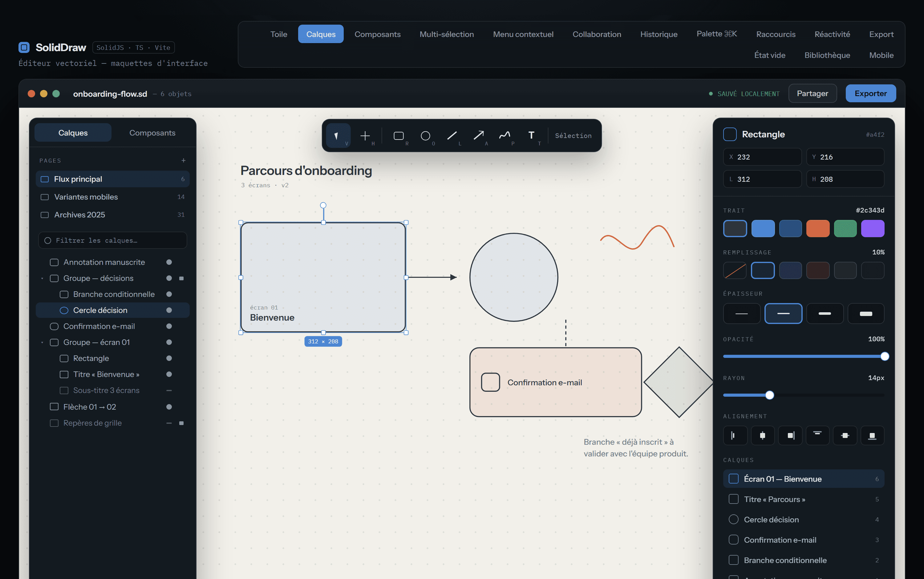Choose the orange stroke color swatch
The height and width of the screenshot is (579, 924).
[x=817, y=229]
